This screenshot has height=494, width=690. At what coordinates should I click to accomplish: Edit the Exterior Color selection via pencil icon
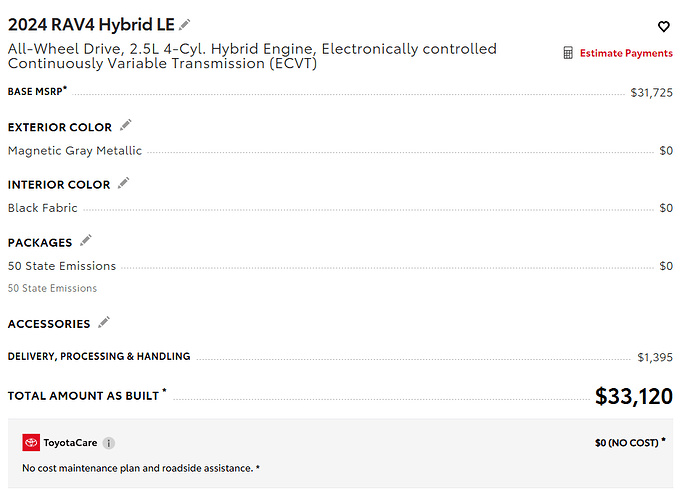(125, 125)
